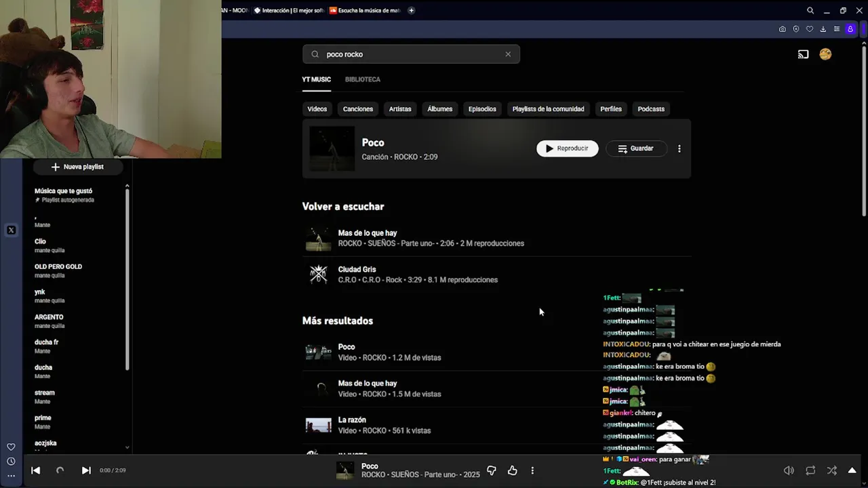Viewport: 868px width, 488px height.
Task: Filter results by Podcasts
Action: tap(651, 108)
